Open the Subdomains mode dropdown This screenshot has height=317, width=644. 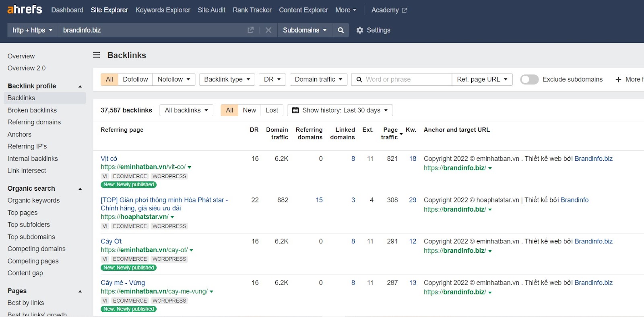pyautogui.click(x=305, y=30)
